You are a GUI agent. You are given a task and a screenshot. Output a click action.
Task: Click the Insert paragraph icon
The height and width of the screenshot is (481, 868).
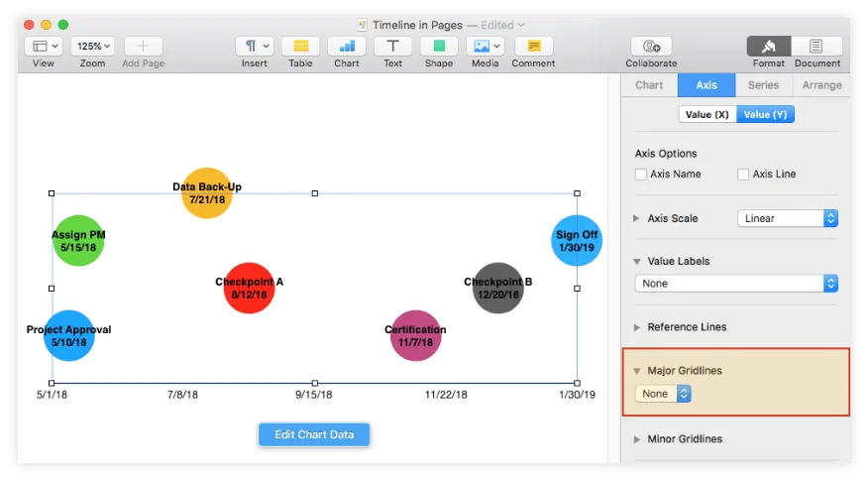pyautogui.click(x=255, y=47)
